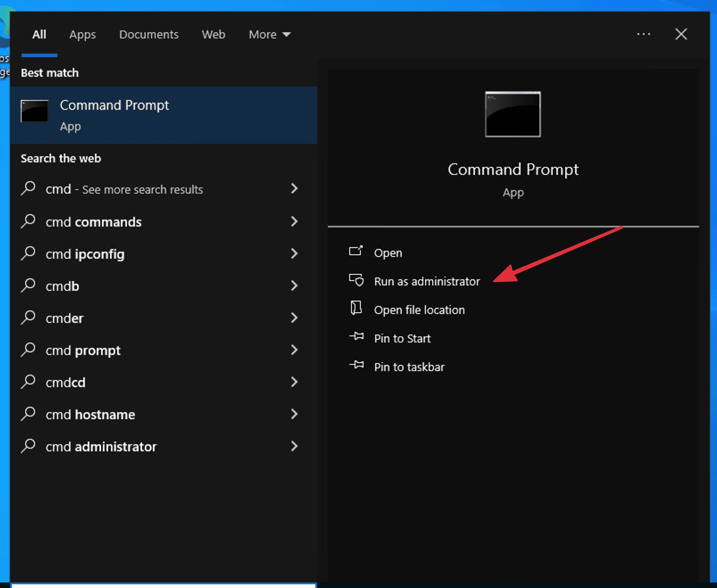Expand the cmder suggestion chevron
This screenshot has width=717, height=588.
pyautogui.click(x=294, y=318)
